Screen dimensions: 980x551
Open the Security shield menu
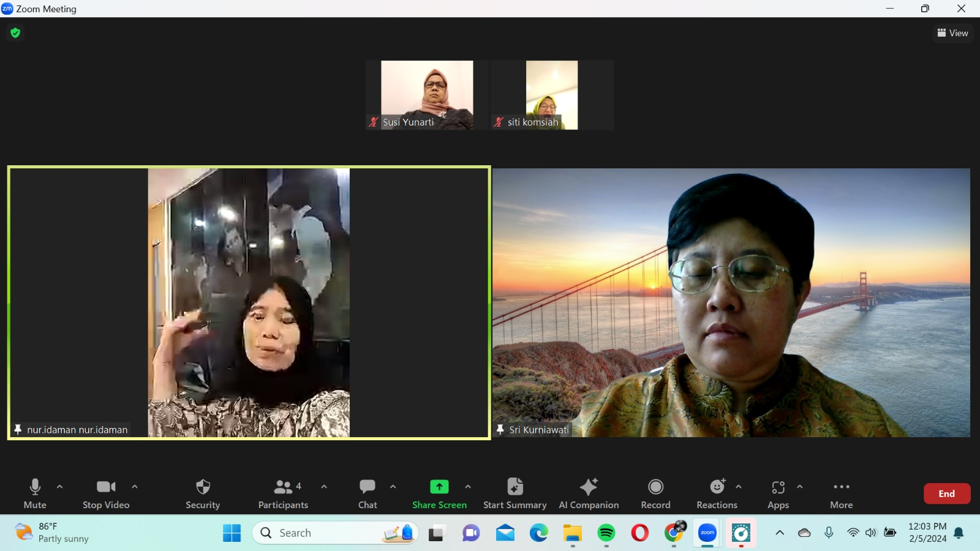point(203,493)
